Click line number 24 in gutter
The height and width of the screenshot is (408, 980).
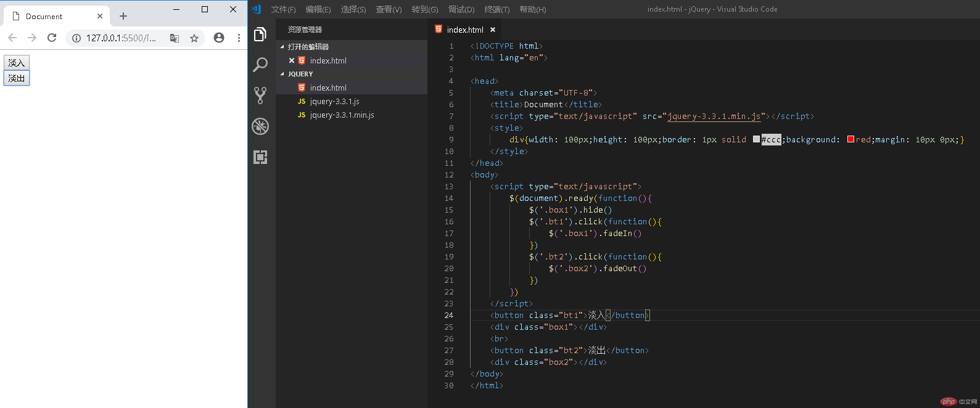pyautogui.click(x=449, y=315)
